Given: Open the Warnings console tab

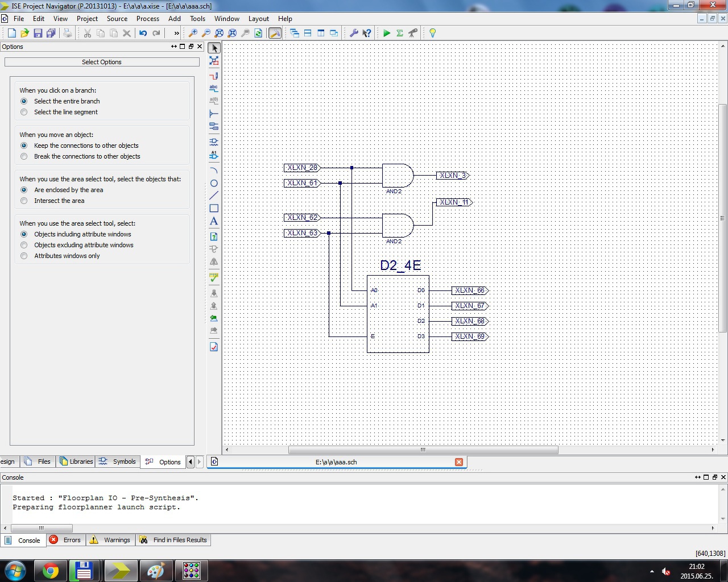Looking at the screenshot, I should click(111, 540).
